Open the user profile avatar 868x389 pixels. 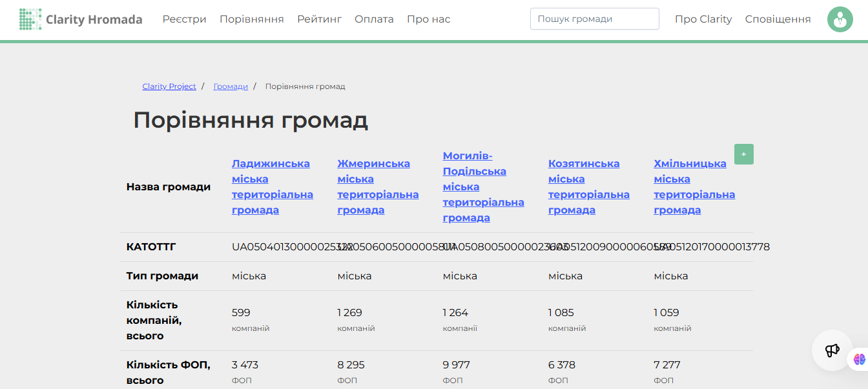pos(840,19)
